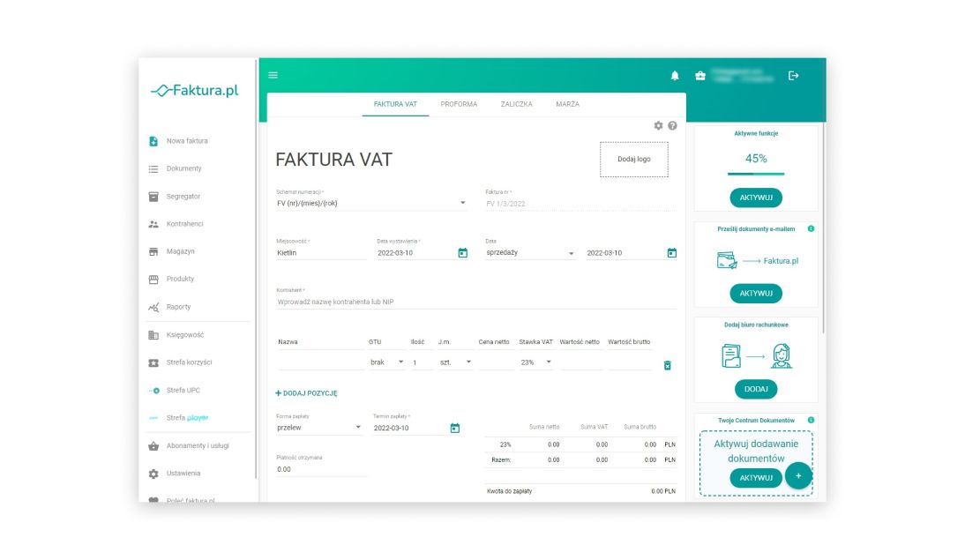Switch to the MARŻA tab
The width and height of the screenshot is (965, 560).
point(567,104)
